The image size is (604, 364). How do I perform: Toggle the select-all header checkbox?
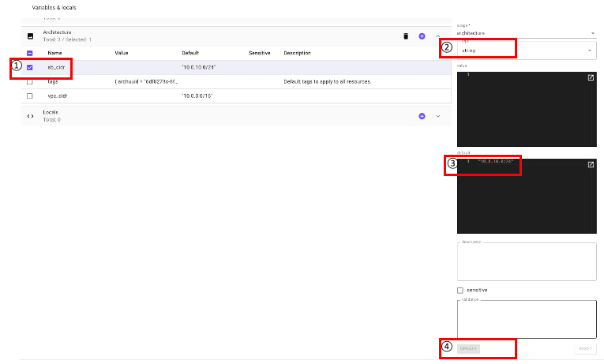point(30,53)
